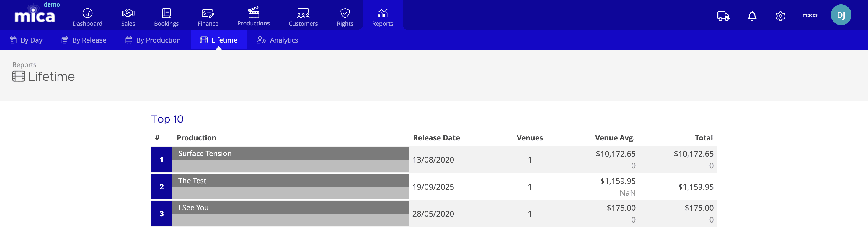Open the Dashboard gauge icon
Image resolution: width=868 pixels, height=227 pixels.
pyautogui.click(x=88, y=13)
